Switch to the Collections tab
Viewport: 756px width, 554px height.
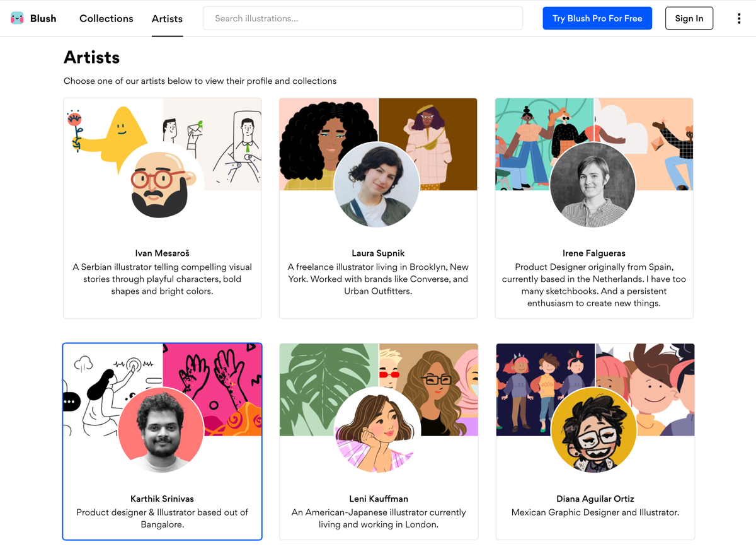(106, 18)
